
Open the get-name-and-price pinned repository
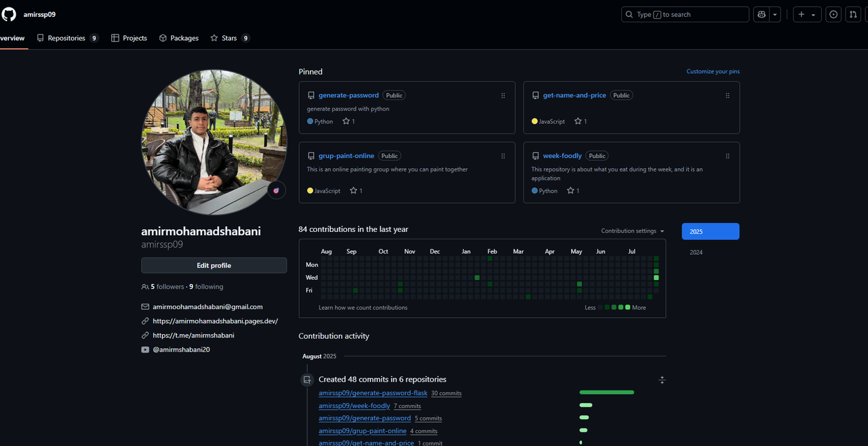click(574, 96)
